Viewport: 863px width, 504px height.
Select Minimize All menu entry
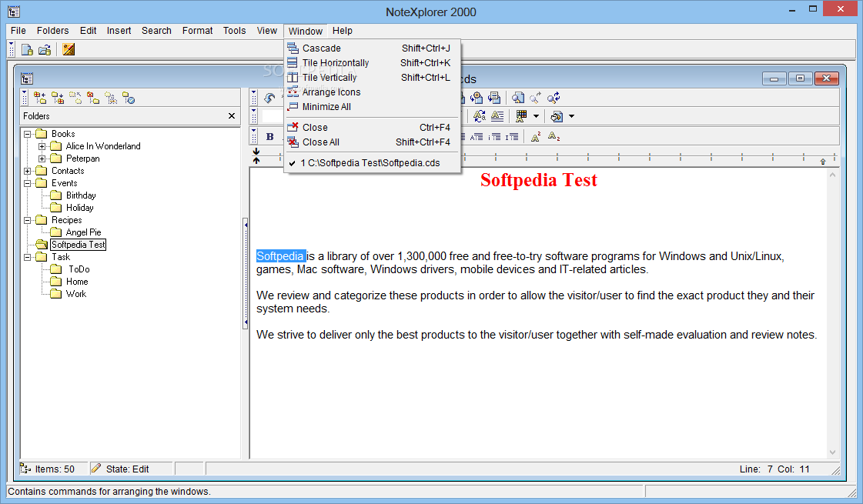372,107
